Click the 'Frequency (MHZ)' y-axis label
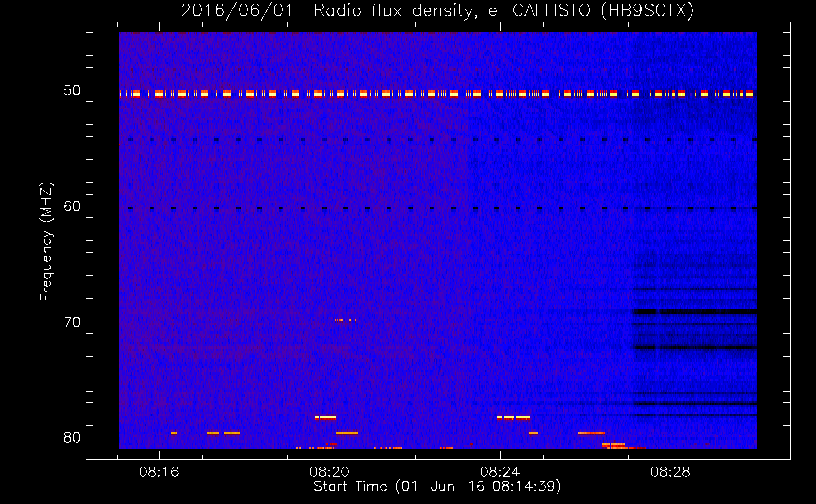816x504 pixels. [x=46, y=242]
